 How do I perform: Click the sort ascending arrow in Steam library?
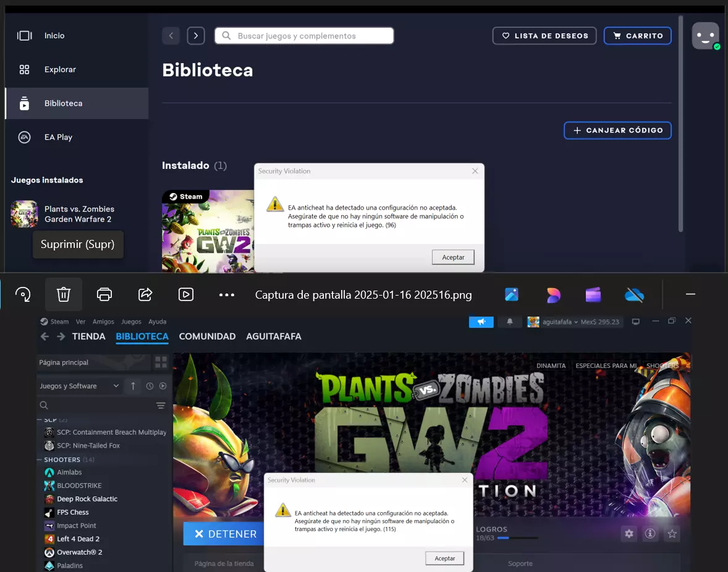click(133, 386)
